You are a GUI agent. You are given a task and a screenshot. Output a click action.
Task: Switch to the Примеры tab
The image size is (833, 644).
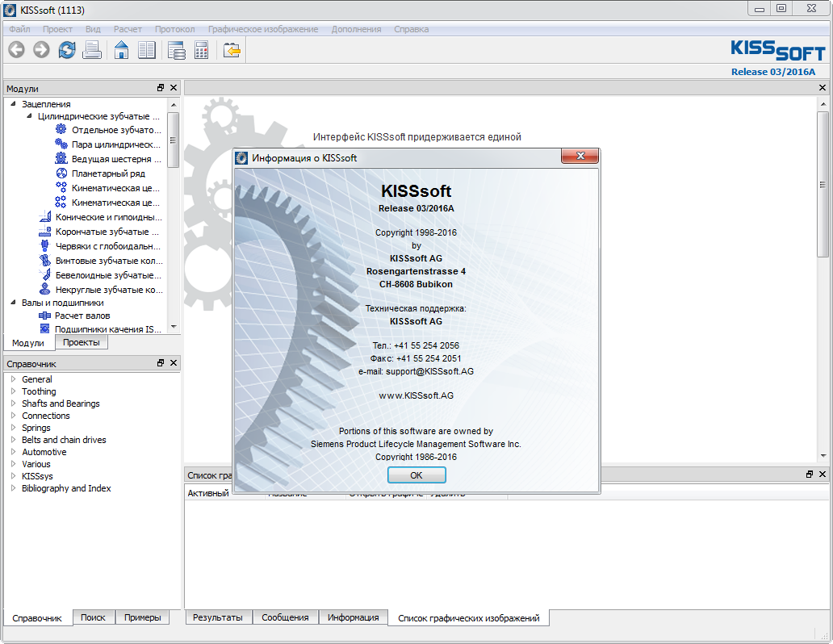(142, 617)
